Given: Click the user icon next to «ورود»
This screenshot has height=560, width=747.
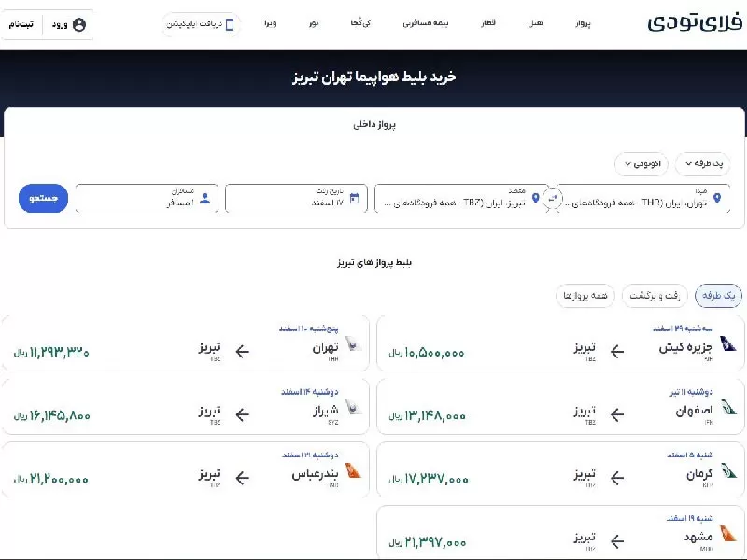Looking at the screenshot, I should 79,24.
